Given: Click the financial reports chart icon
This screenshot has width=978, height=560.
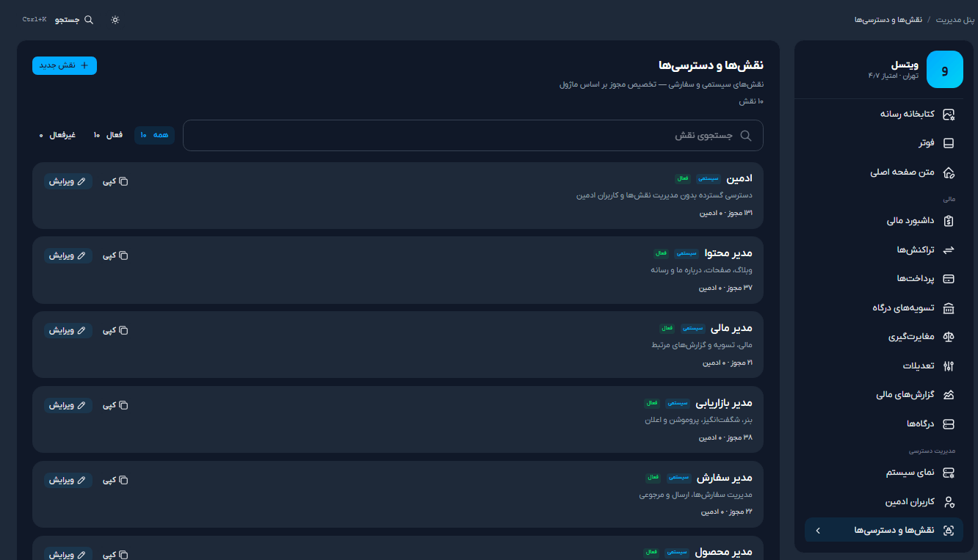Looking at the screenshot, I should click(949, 395).
